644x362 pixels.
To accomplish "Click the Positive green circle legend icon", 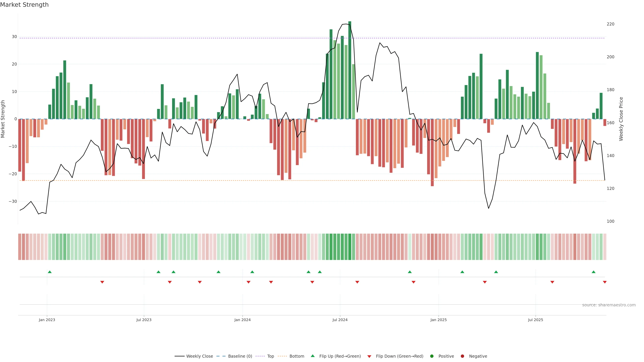I will tap(432, 356).
